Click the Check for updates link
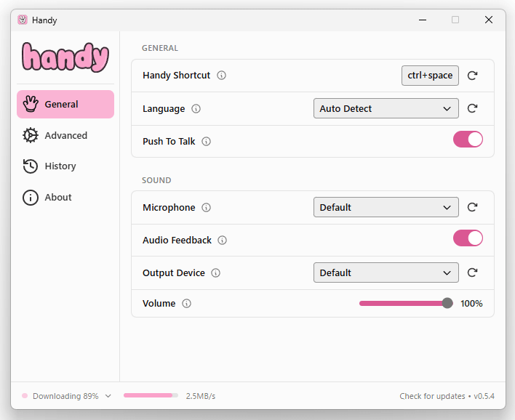Viewport: 515px width, 420px height. click(x=432, y=396)
